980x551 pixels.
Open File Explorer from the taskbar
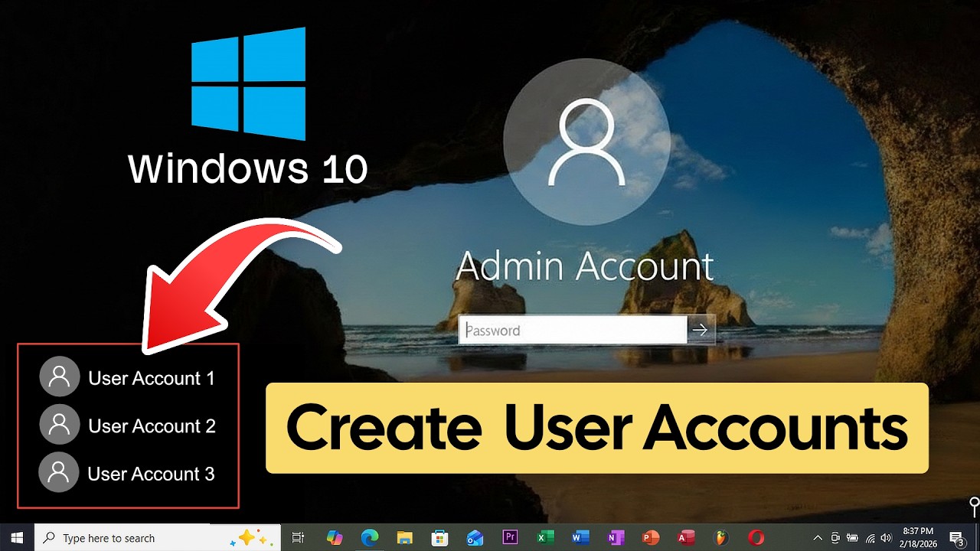click(404, 538)
